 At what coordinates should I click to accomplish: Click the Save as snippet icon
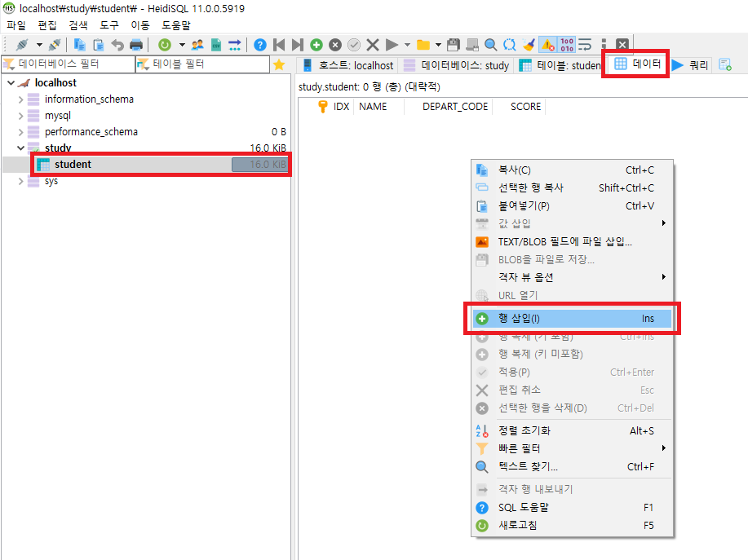472,45
